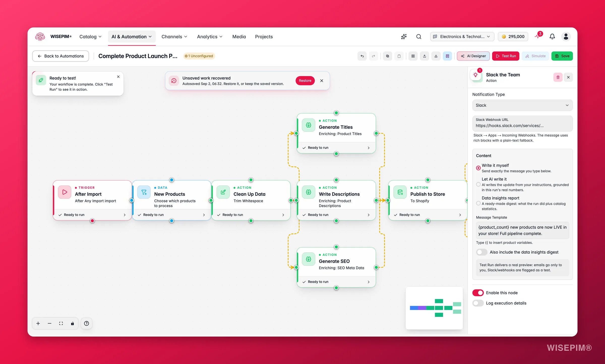Image resolution: width=605 pixels, height=364 pixels.
Task: Go to the Media tab
Action: point(239,37)
